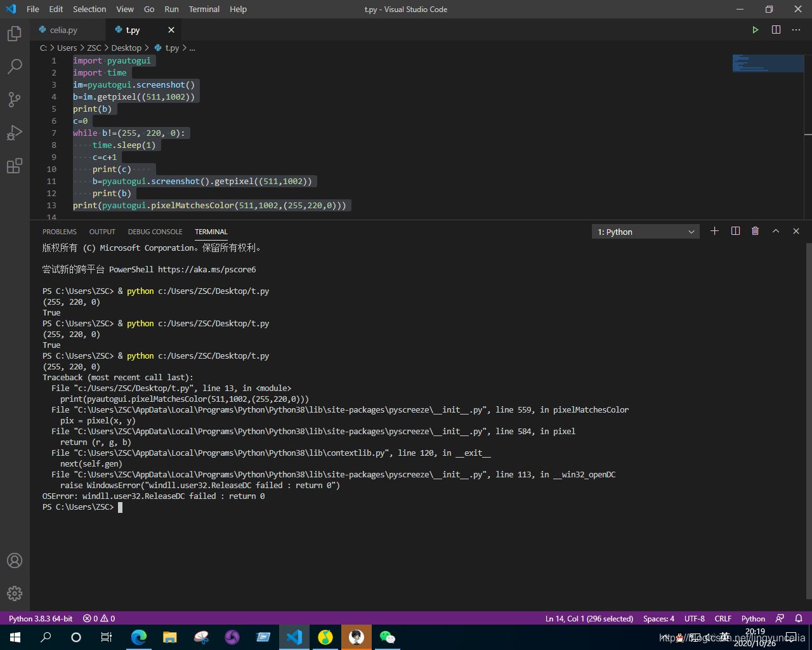Open the Help menu

click(x=239, y=9)
